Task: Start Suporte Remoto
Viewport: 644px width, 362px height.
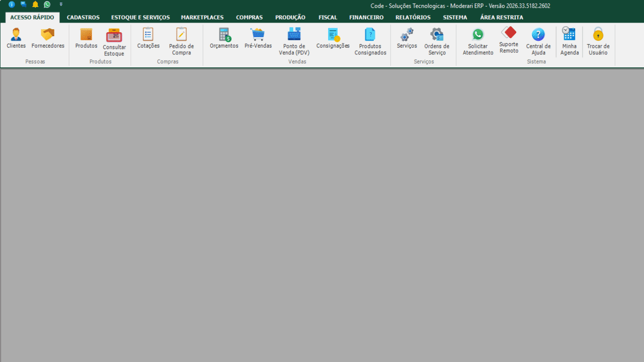Action: pos(509,33)
